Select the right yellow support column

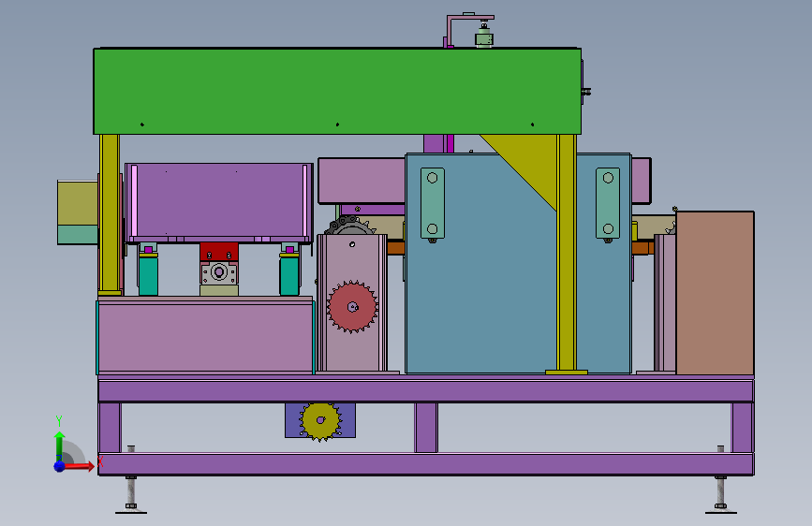pos(567,254)
